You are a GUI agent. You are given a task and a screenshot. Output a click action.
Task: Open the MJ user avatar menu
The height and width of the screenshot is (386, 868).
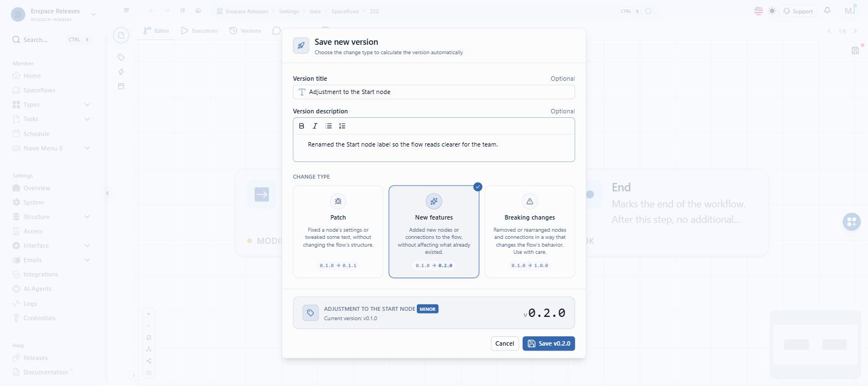click(850, 11)
